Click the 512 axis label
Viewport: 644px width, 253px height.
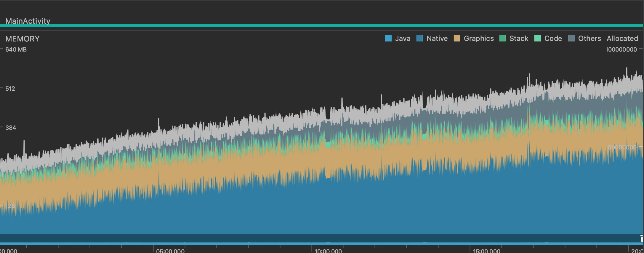tap(10, 89)
